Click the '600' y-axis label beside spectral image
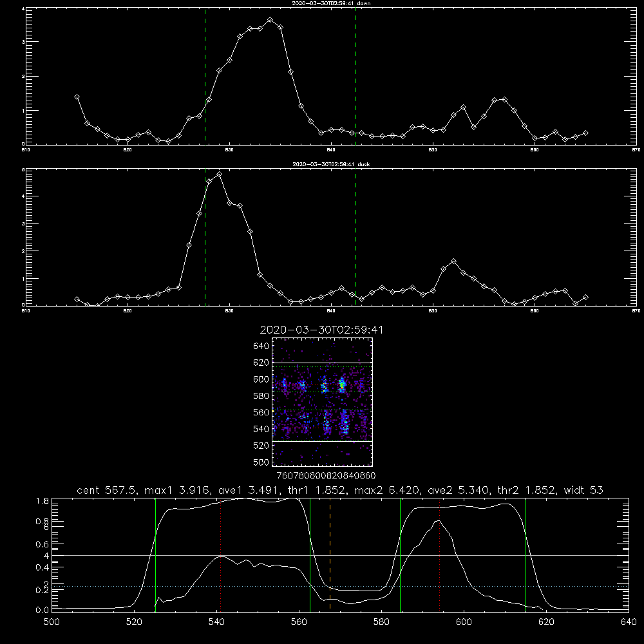This screenshot has width=644, height=644. tap(261, 379)
